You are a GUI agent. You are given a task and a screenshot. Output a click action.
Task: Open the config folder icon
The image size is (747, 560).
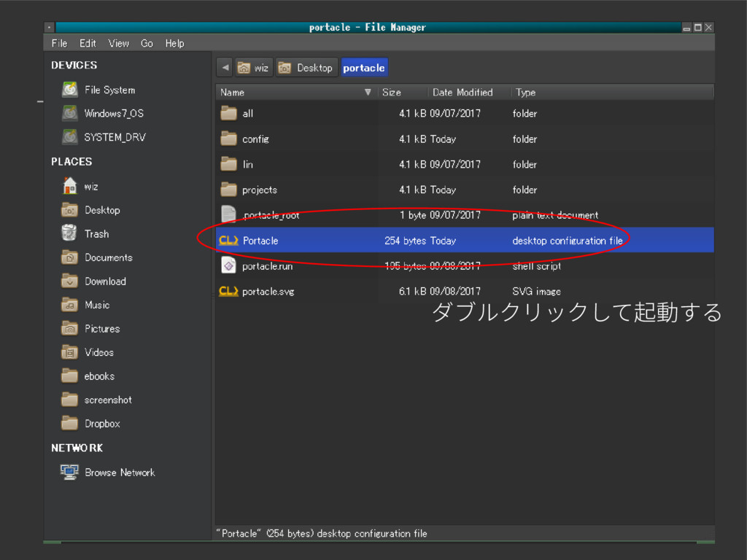click(228, 139)
